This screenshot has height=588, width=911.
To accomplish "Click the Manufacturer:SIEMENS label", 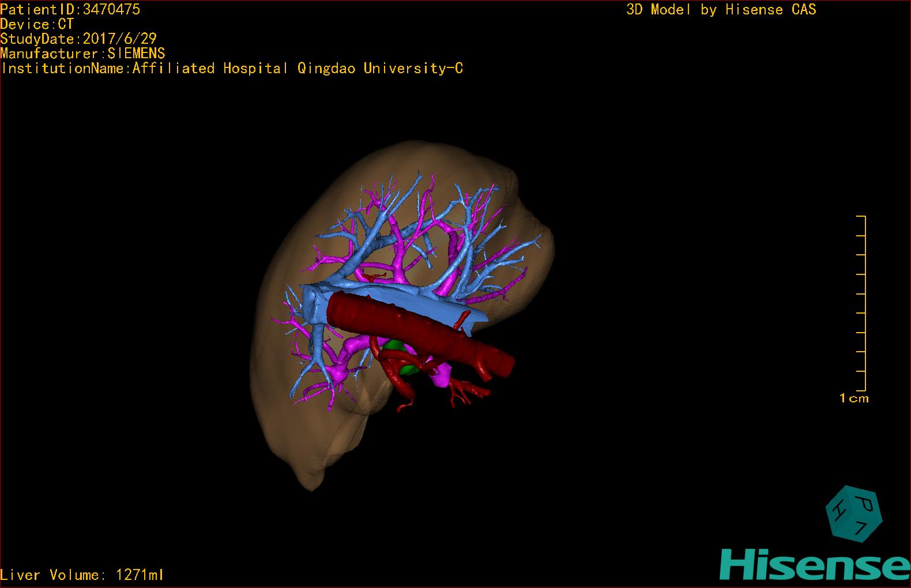I will click(x=82, y=54).
